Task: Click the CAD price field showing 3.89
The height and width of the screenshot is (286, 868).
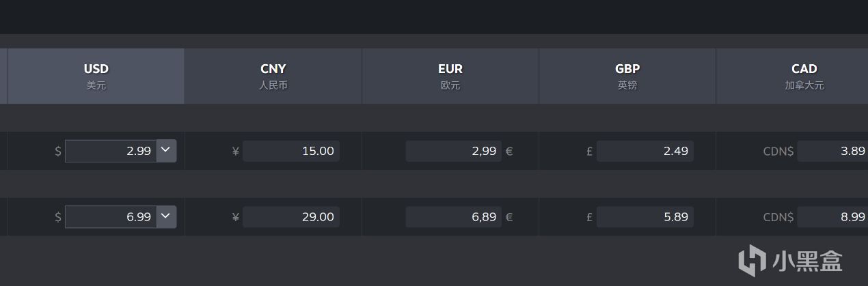Action: (832, 151)
